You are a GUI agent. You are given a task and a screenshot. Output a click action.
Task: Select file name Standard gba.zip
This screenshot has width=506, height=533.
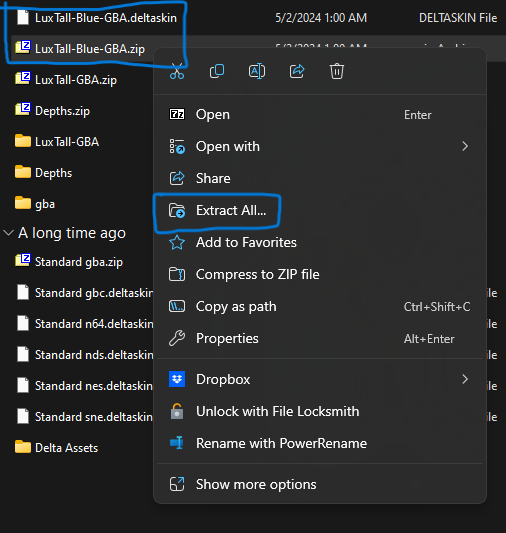pyautogui.click(x=79, y=262)
